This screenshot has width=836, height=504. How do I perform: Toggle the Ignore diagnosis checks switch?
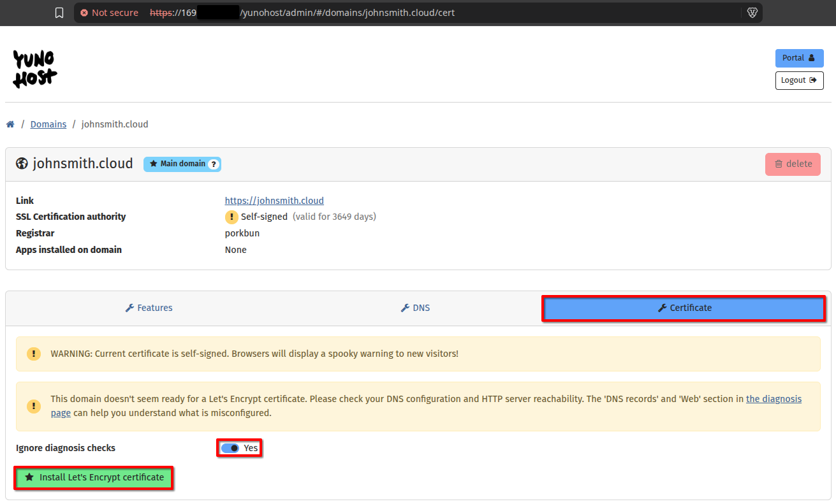click(x=230, y=449)
